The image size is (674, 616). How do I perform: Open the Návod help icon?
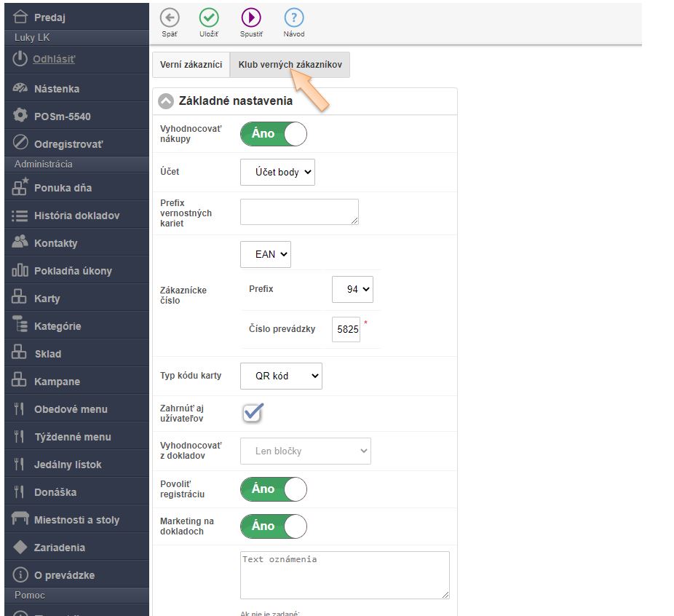[293, 18]
